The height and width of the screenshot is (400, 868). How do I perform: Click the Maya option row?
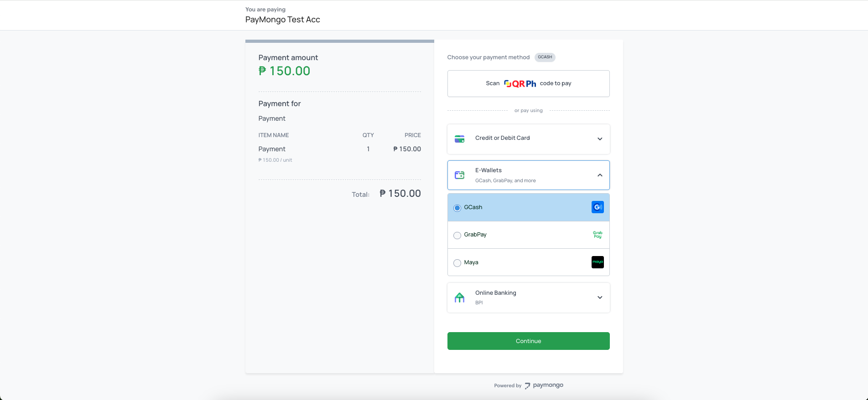529,262
